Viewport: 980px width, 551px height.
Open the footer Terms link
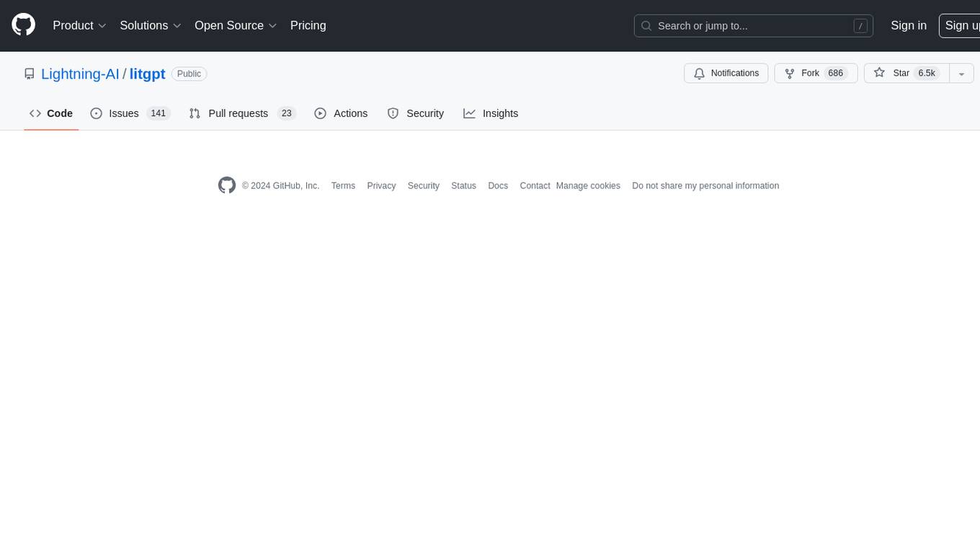tap(343, 186)
